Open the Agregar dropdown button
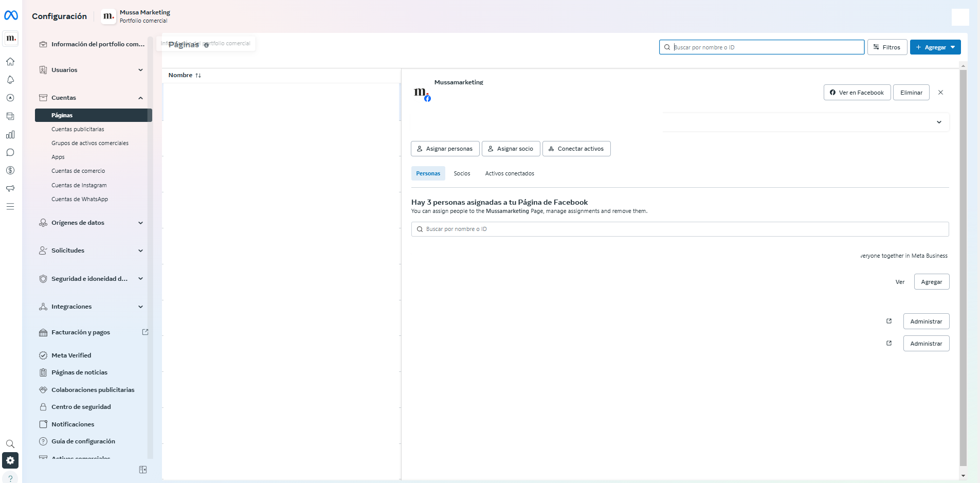This screenshot has width=980, height=483. click(x=935, y=47)
